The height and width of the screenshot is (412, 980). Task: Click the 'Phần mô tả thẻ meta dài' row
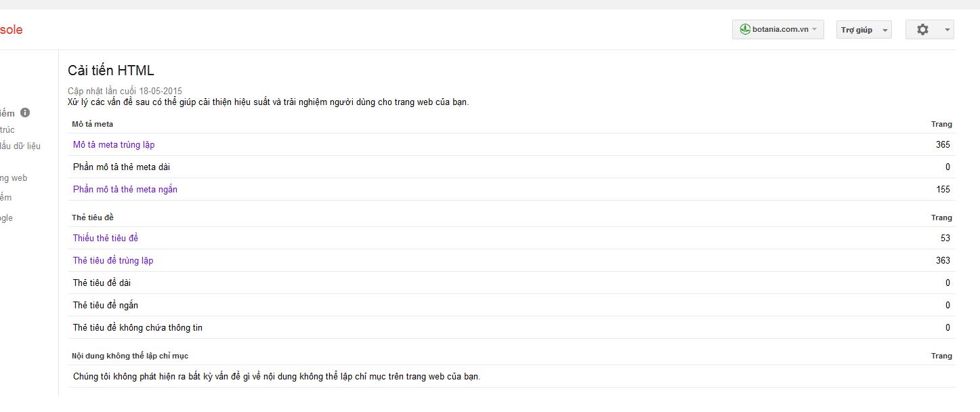[x=116, y=167]
